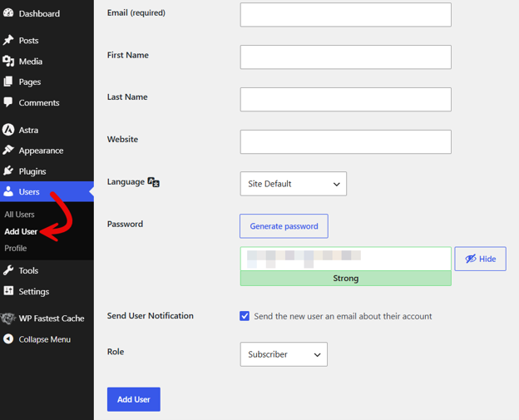Screen dimensions: 519x420
Task: Click inside the password text field
Action: point(345,259)
